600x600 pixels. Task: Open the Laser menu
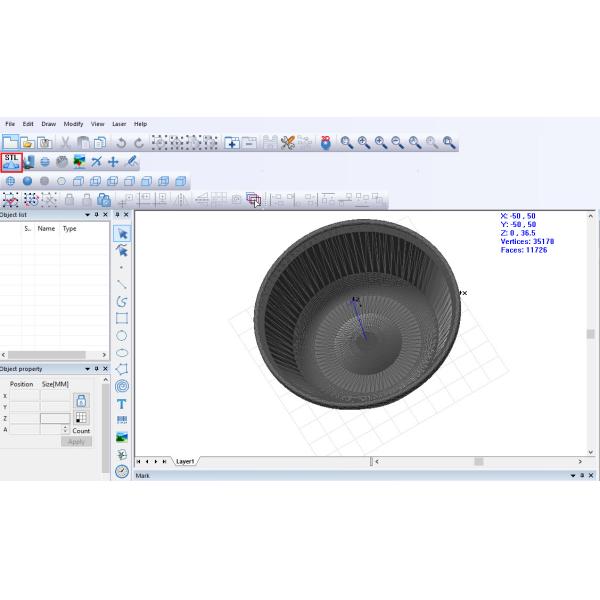pyautogui.click(x=119, y=124)
